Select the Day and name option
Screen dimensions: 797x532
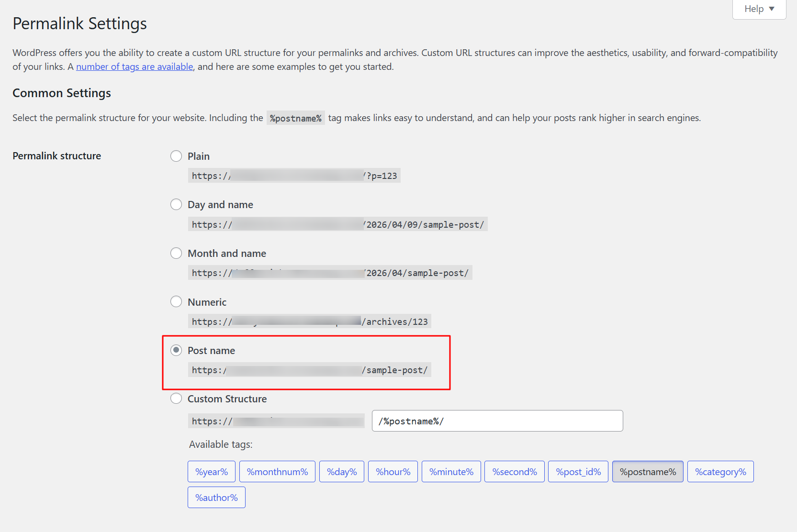coord(176,204)
